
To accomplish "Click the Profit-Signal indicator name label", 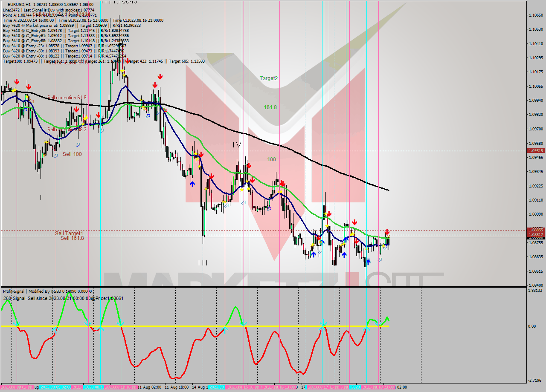I will pyautogui.click(x=14, y=291).
